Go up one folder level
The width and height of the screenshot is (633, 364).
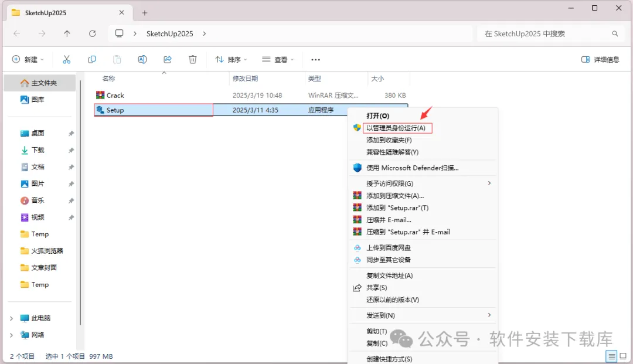(x=67, y=33)
